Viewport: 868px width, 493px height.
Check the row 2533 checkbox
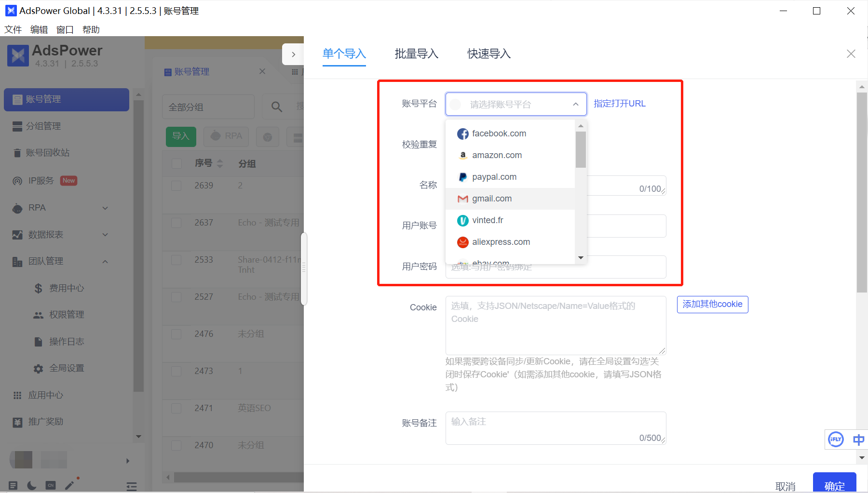pos(176,260)
